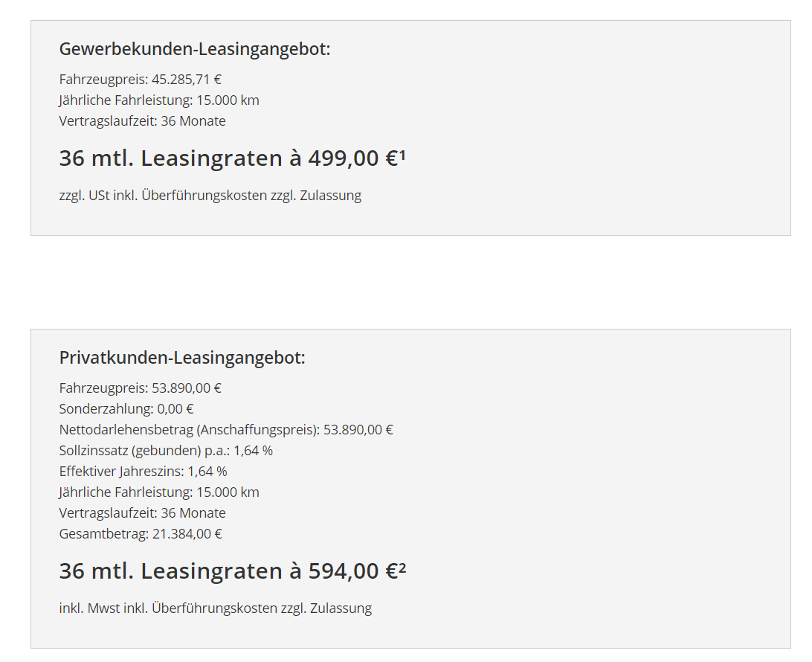Viewport: 812px width, 662px height.
Task: Click the empty space between the offer boxes
Action: (x=410, y=283)
